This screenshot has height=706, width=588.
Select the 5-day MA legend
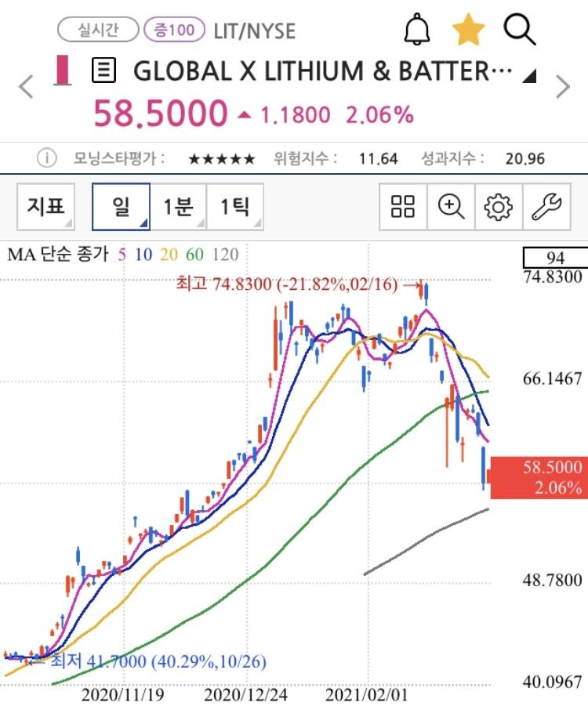(122, 255)
